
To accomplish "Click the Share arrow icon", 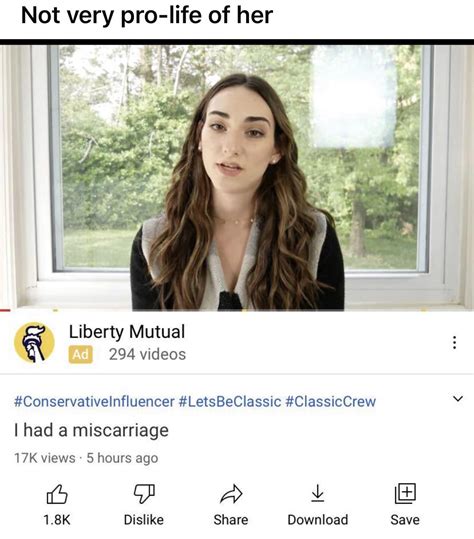I will [x=231, y=494].
